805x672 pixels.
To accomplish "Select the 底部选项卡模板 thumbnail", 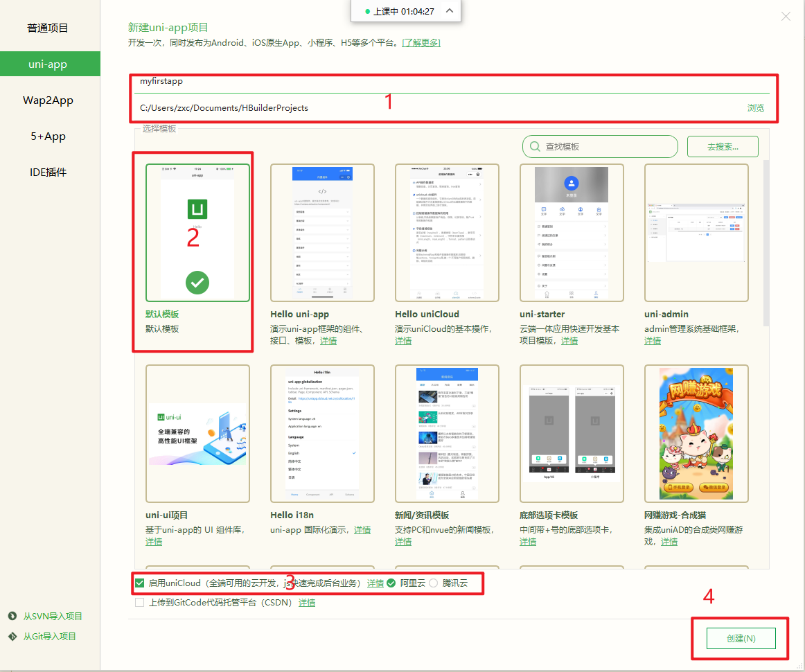I will pyautogui.click(x=572, y=433).
